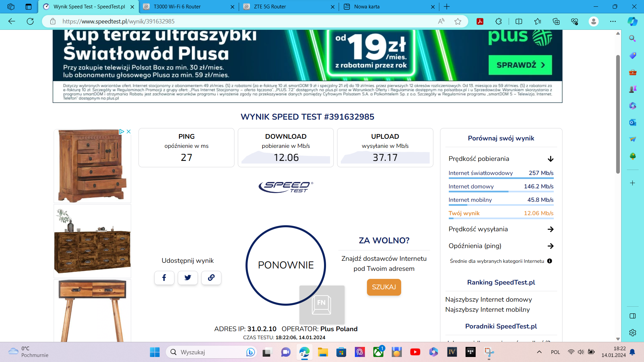Go back to previous page
Screen dimensions: 644x362
(12, 21)
